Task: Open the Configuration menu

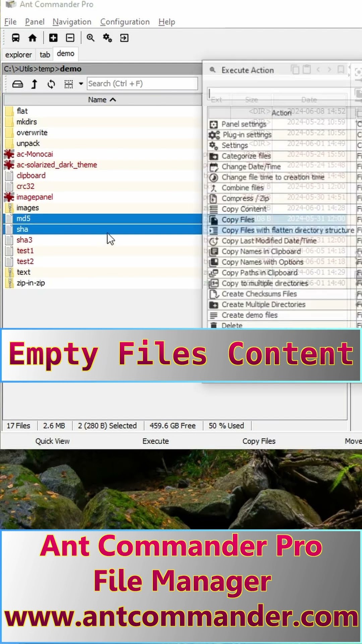Action: (x=125, y=22)
